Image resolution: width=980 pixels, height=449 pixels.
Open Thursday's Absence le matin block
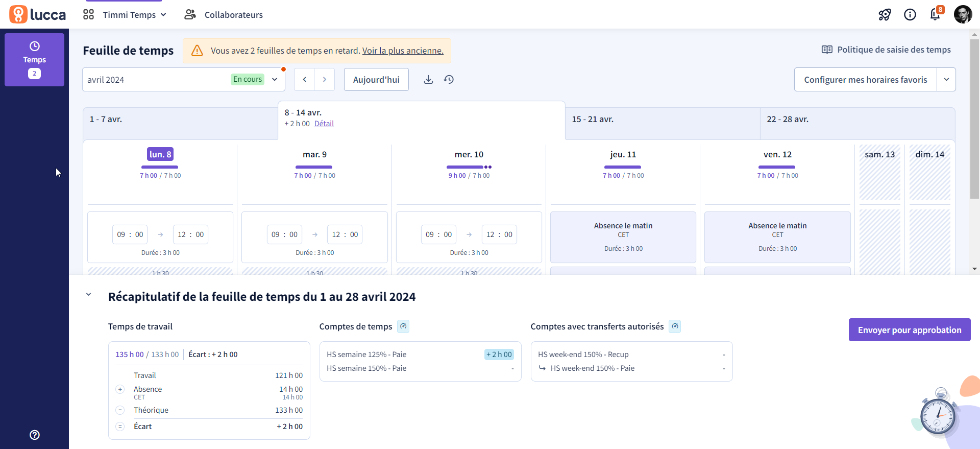point(623,237)
